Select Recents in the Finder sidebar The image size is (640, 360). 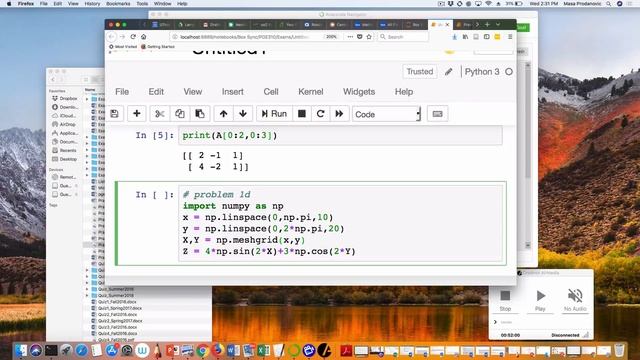tap(64, 150)
